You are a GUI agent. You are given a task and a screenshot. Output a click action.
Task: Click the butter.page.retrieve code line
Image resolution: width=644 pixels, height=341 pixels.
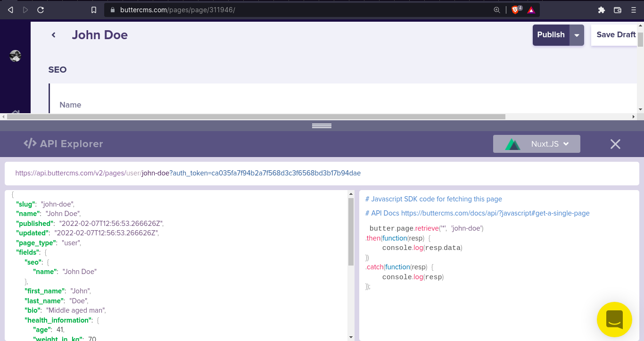427,228
